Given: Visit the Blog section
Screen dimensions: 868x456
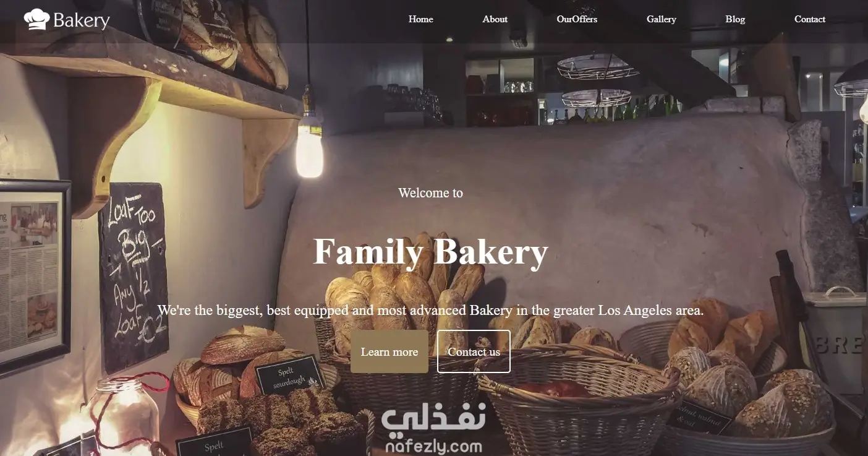Looking at the screenshot, I should [735, 19].
